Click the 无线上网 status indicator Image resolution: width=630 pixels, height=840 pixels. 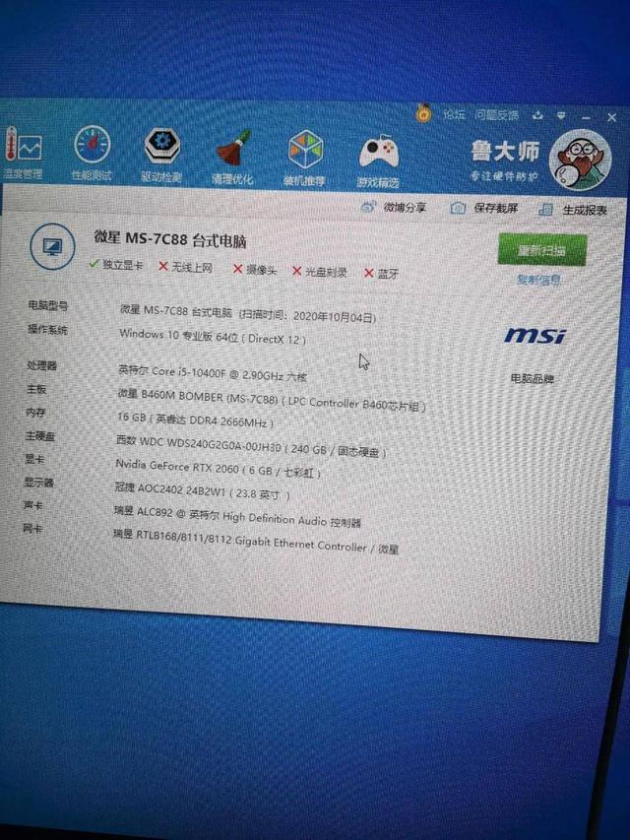coord(186,267)
